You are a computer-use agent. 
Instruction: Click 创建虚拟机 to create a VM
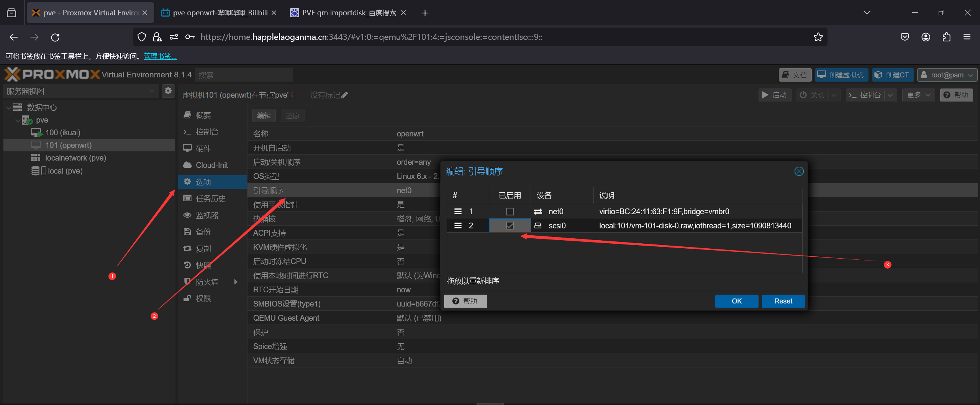[x=841, y=75]
